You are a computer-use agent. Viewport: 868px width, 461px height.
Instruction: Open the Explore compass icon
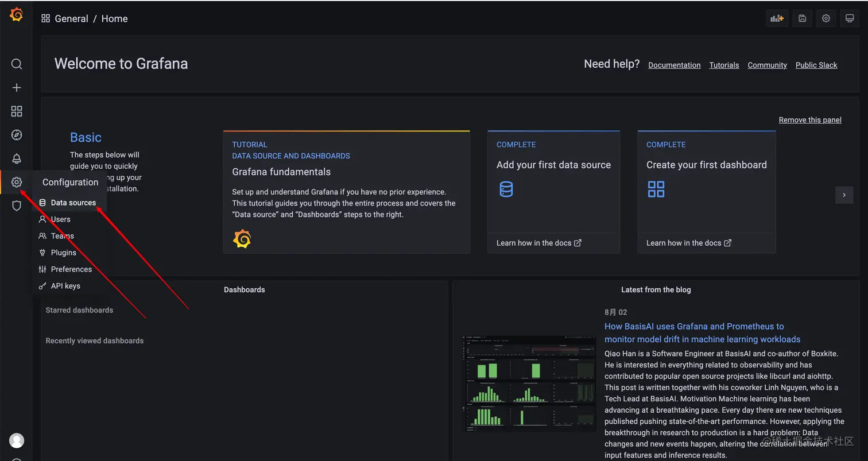[17, 135]
